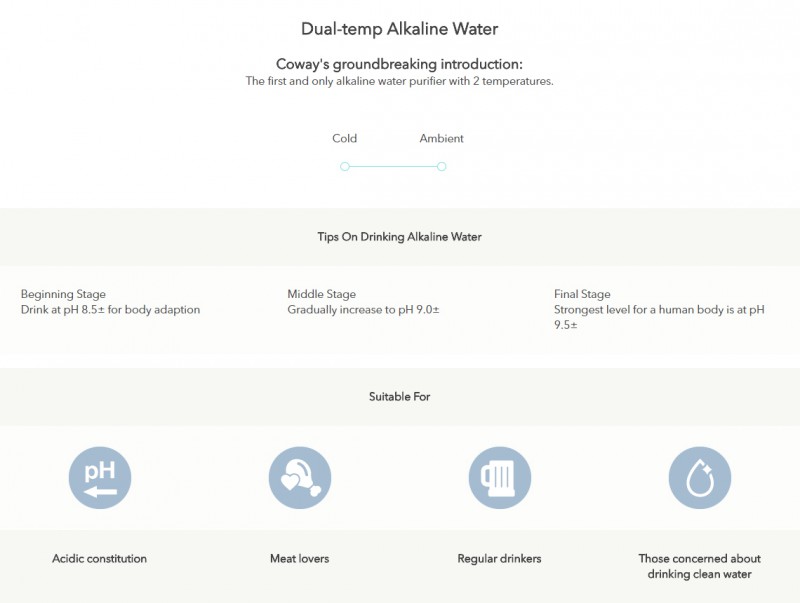Click the water drop icon
The width and height of the screenshot is (800, 603).
(699, 478)
